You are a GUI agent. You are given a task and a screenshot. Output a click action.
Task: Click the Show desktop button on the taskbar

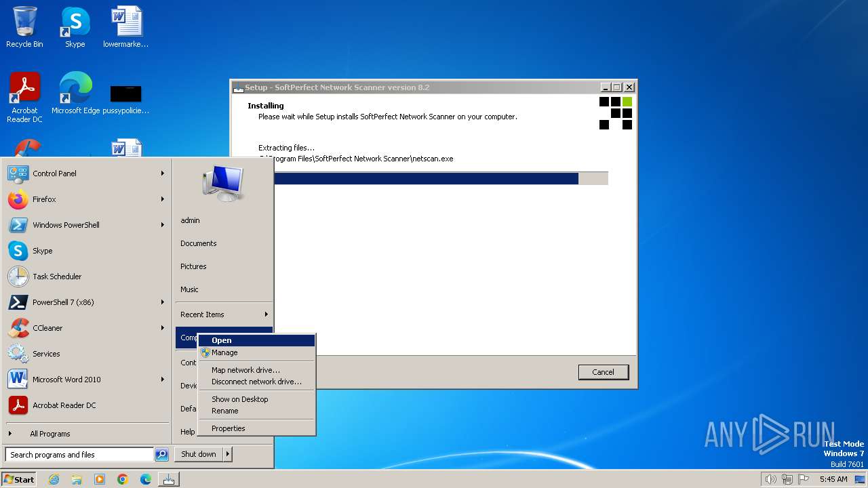[x=860, y=479]
